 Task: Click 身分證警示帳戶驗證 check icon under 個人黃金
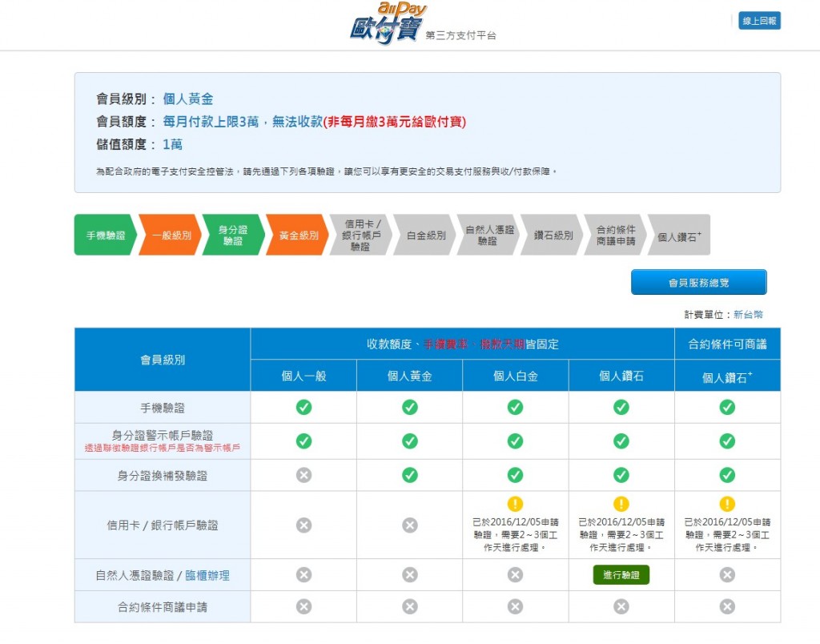[x=410, y=441]
